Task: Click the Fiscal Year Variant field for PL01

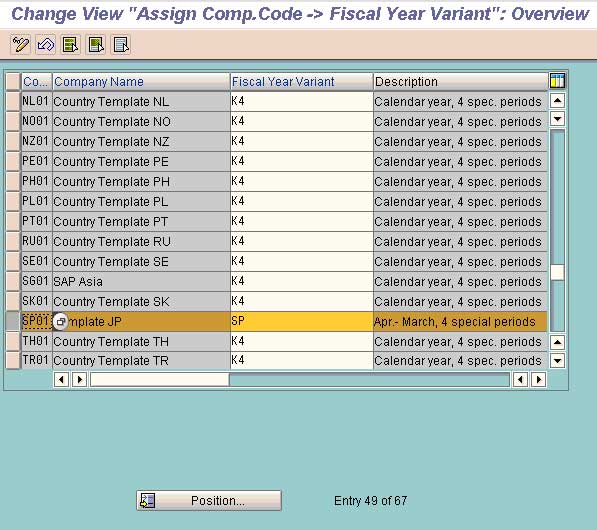Action: coord(302,201)
